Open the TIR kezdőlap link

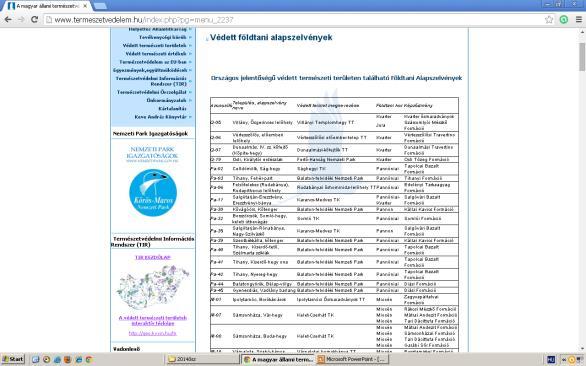click(x=153, y=257)
